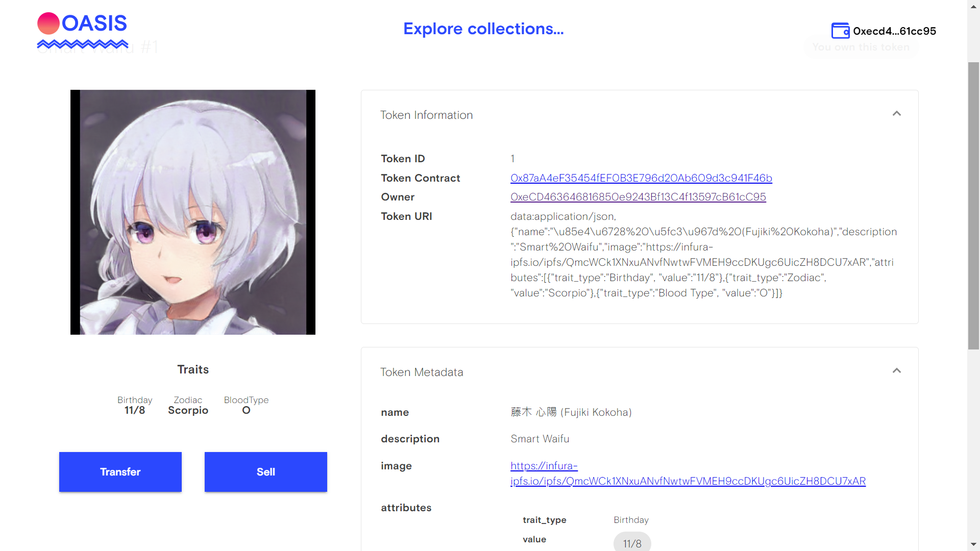Viewport: 980px width, 551px height.
Task: Click the Birthday trait_type value in metadata
Action: coord(631,520)
